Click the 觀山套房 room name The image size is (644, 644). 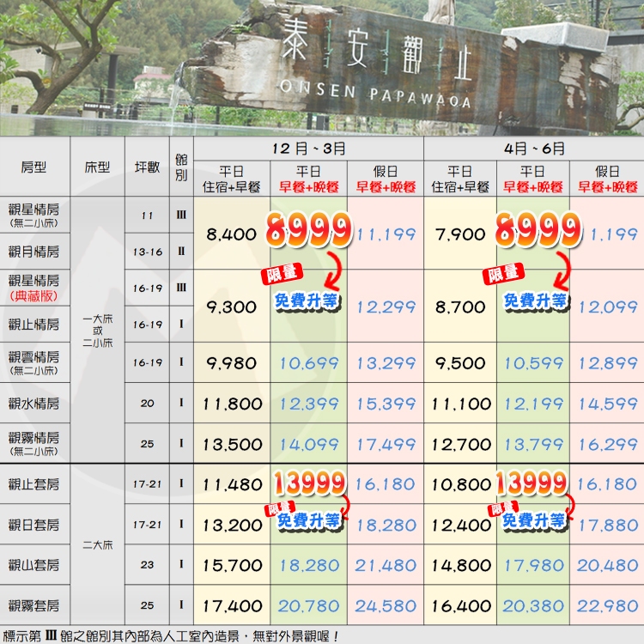tap(33, 565)
